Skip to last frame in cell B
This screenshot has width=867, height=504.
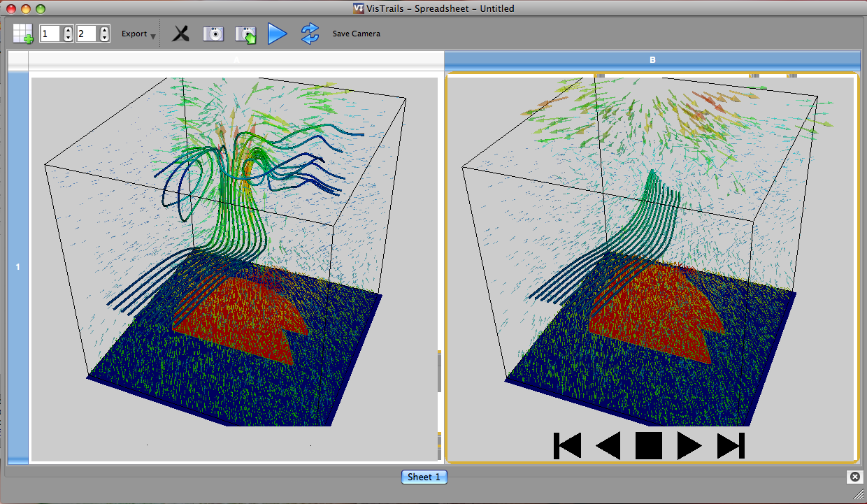[731, 446]
